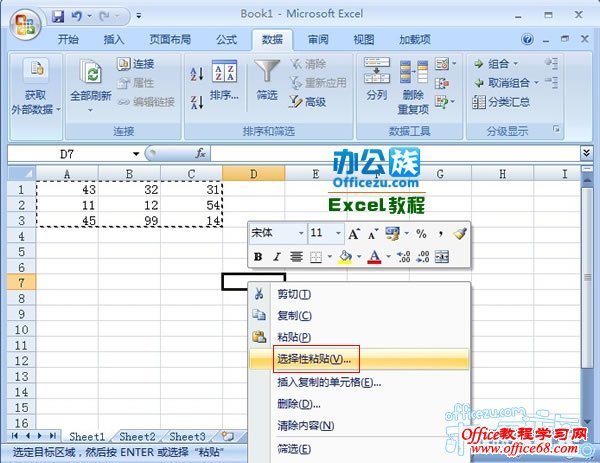Screen dimensions: 600x463
Task: Switch to 页面布局 tab
Action: tap(170, 39)
